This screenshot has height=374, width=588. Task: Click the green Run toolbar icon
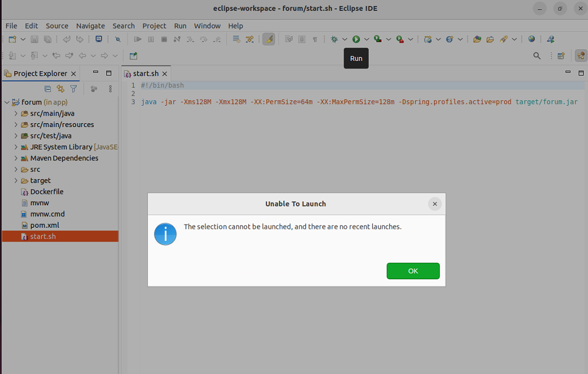click(356, 39)
